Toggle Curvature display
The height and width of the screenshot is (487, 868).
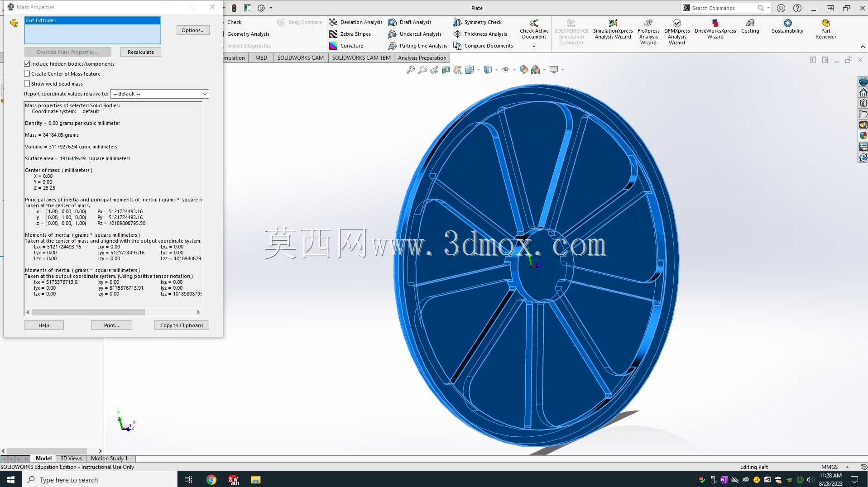click(x=346, y=46)
